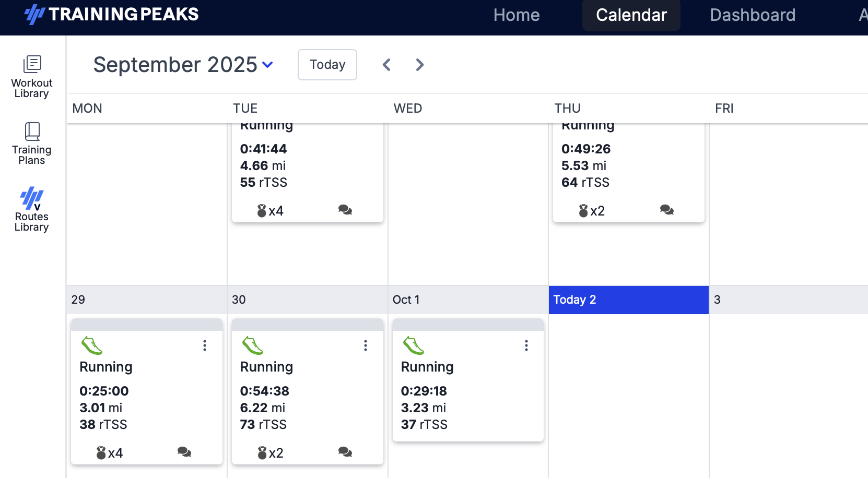The image size is (868, 478).
Task: Click the Running title on the 0:25:00 workout
Action: coord(106,367)
